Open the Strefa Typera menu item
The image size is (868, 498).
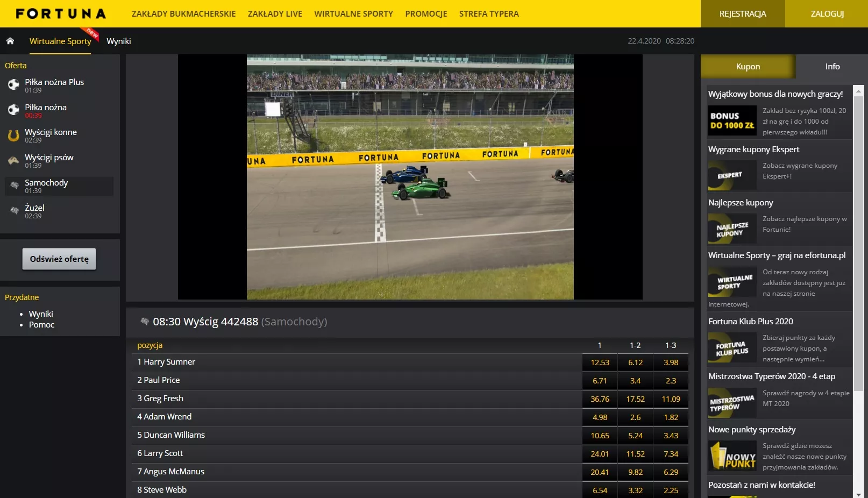pyautogui.click(x=489, y=14)
